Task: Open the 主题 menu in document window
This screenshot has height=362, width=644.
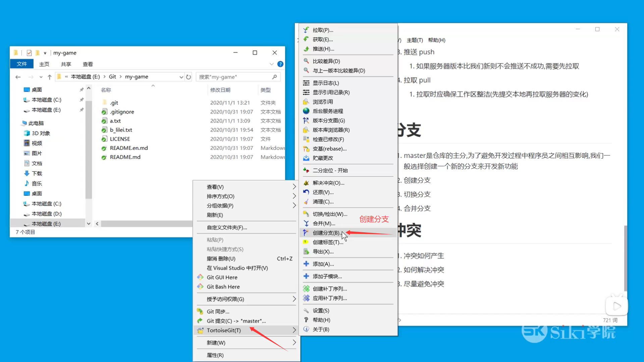Action: click(x=415, y=40)
